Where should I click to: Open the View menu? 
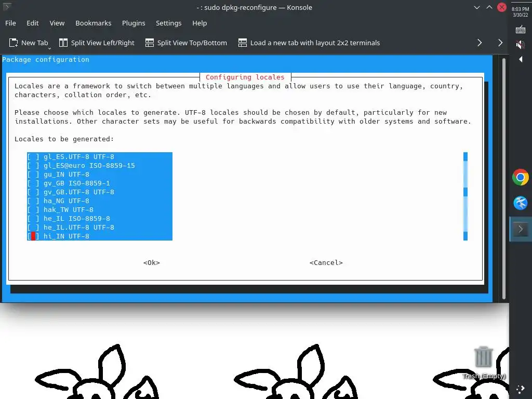pyautogui.click(x=57, y=23)
